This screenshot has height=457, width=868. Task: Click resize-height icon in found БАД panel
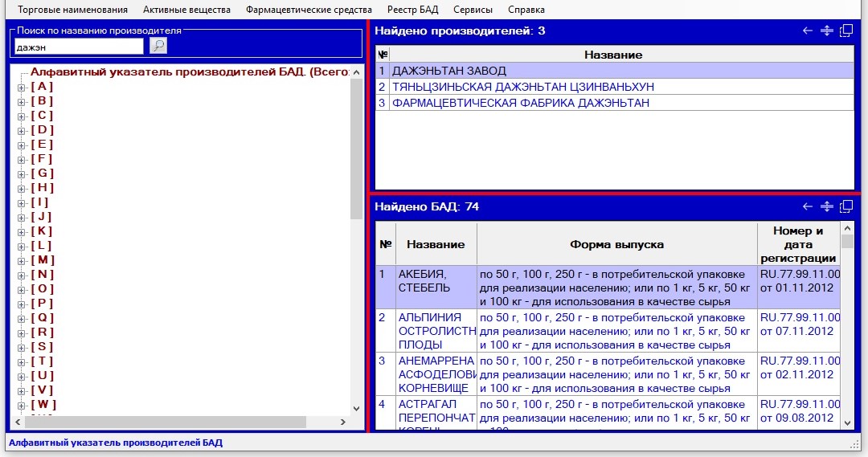click(x=826, y=207)
